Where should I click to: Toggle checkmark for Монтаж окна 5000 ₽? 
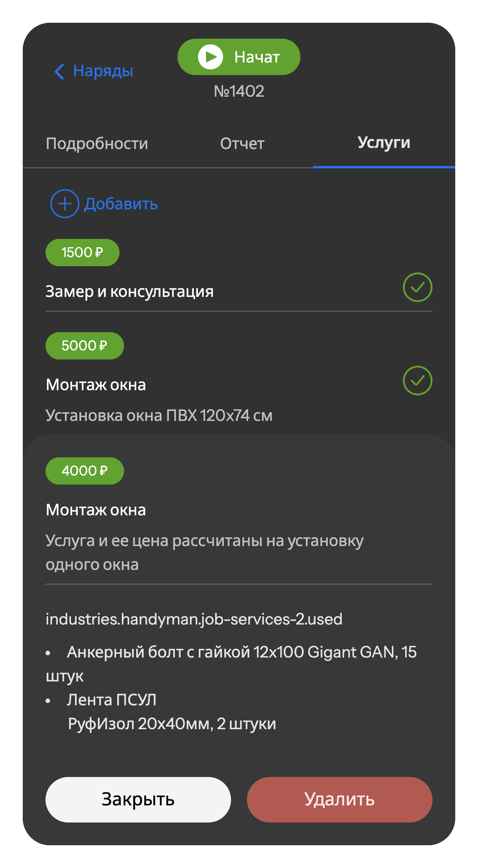point(417,380)
